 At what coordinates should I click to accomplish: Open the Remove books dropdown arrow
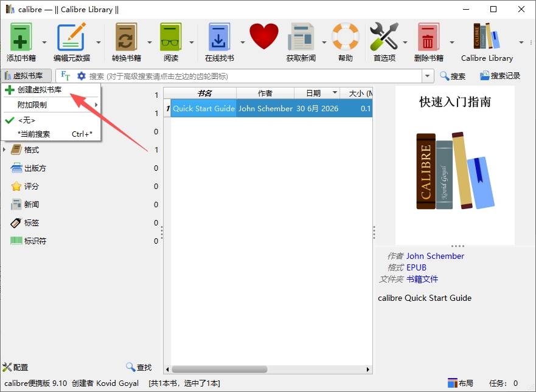click(452, 43)
